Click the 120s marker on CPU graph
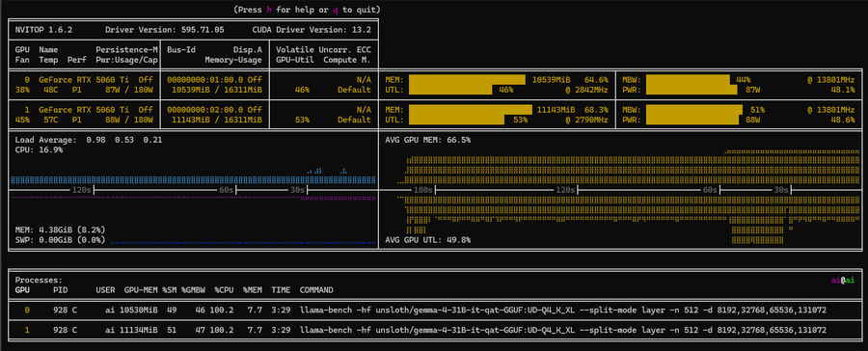 point(81,189)
